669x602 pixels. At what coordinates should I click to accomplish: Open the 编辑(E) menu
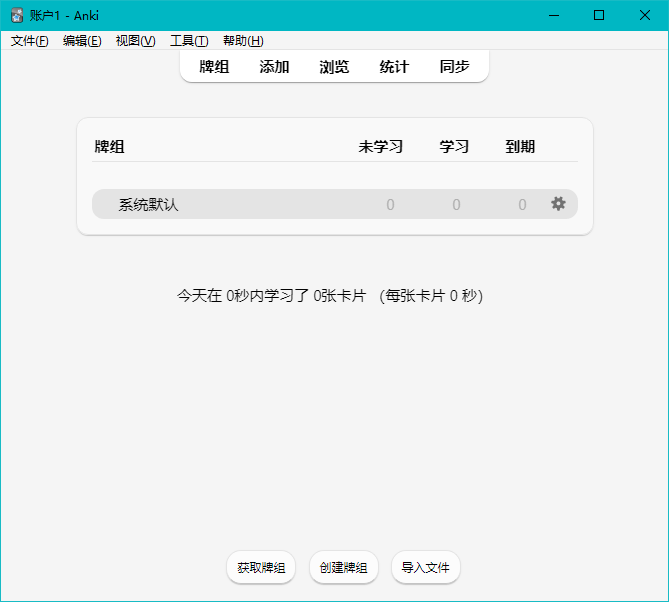(x=82, y=41)
